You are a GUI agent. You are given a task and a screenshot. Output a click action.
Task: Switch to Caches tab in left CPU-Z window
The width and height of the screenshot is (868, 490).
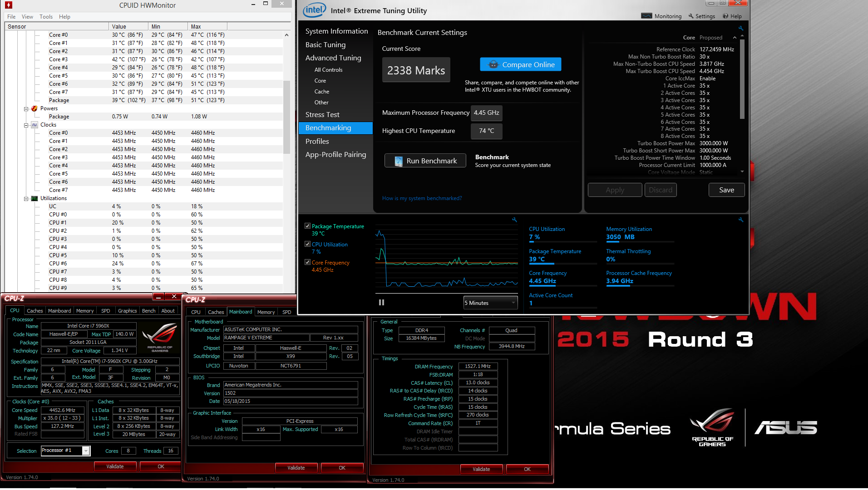(x=35, y=311)
